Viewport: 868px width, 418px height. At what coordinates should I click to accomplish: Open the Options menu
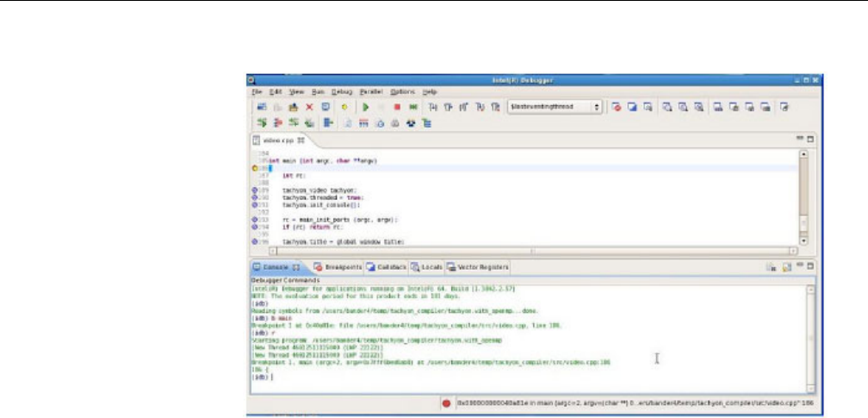[402, 92]
